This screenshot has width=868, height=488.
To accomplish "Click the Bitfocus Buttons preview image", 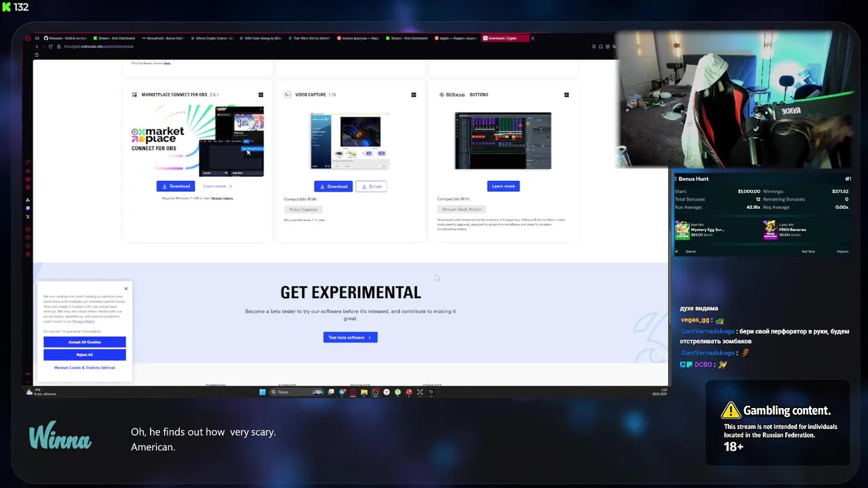I will click(x=503, y=141).
